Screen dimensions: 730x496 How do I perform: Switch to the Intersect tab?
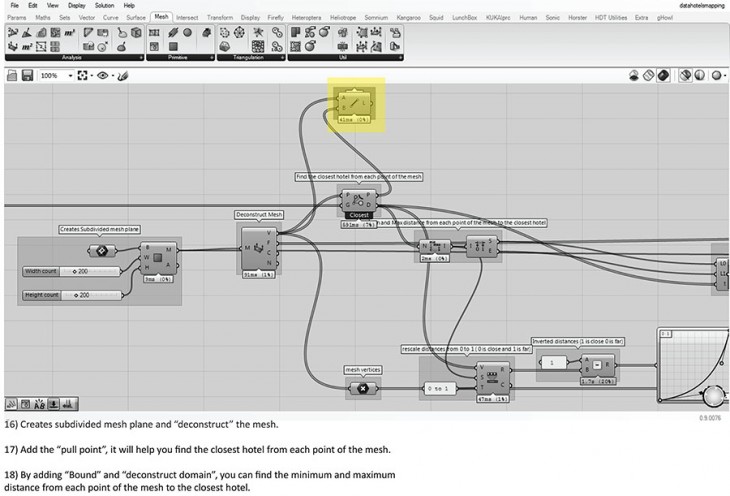(187, 17)
